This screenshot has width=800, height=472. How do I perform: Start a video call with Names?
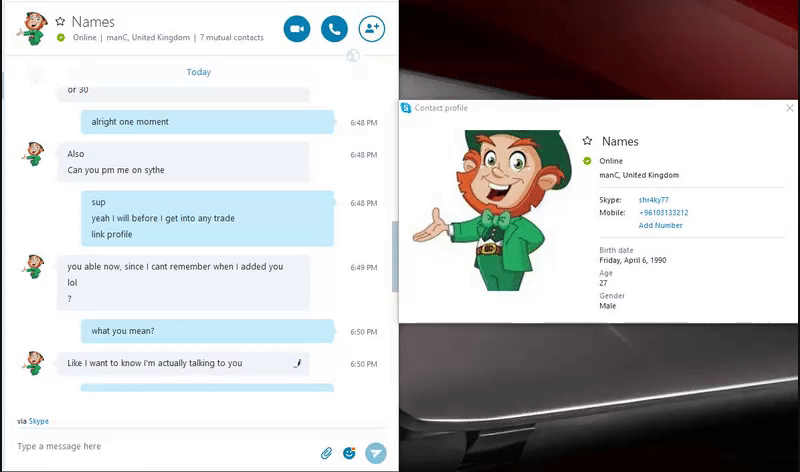coord(297,29)
